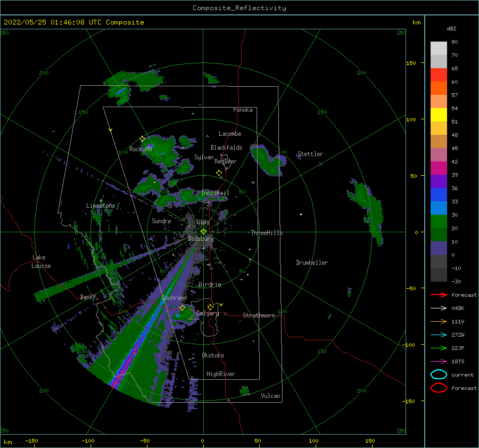Click the Vulcan label
This screenshot has width=479, height=448.
click(271, 396)
